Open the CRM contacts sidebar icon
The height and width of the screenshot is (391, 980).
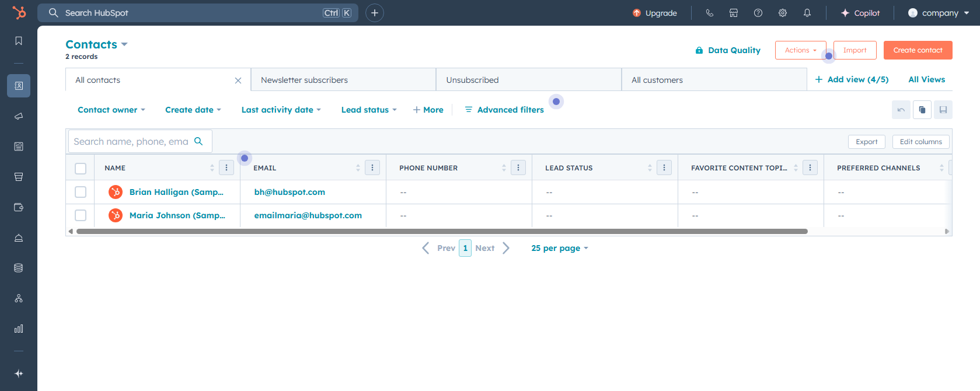click(x=19, y=86)
